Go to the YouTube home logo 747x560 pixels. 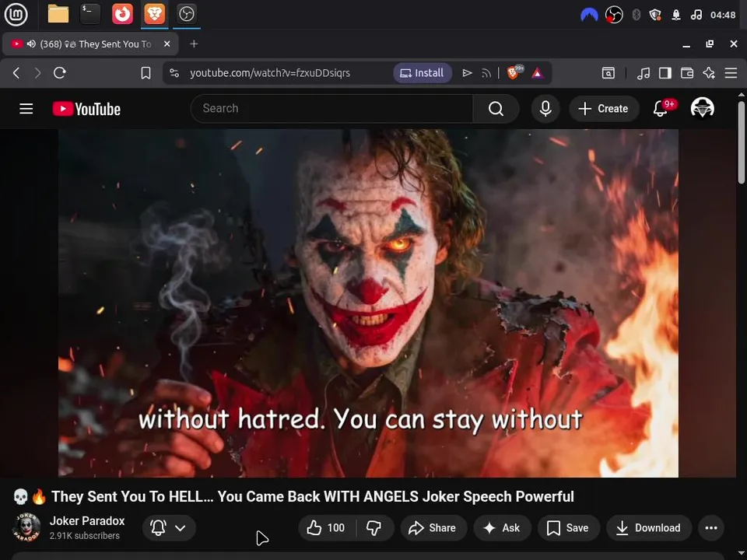pos(86,109)
